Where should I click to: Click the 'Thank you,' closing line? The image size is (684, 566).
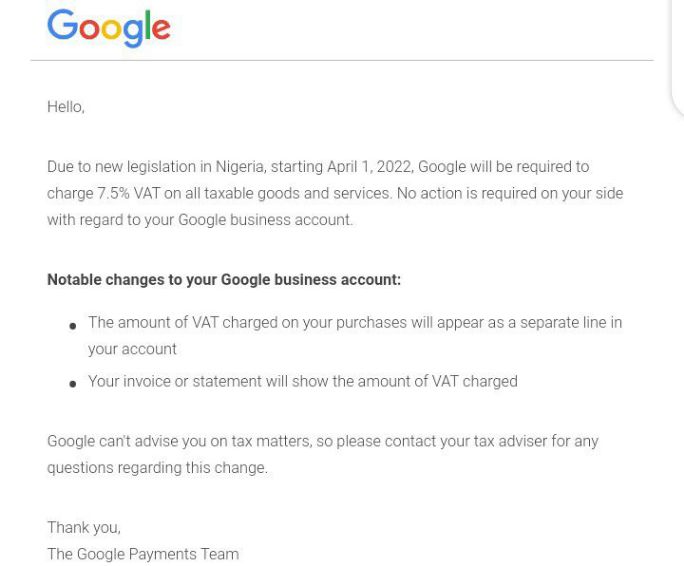pyautogui.click(x=84, y=528)
